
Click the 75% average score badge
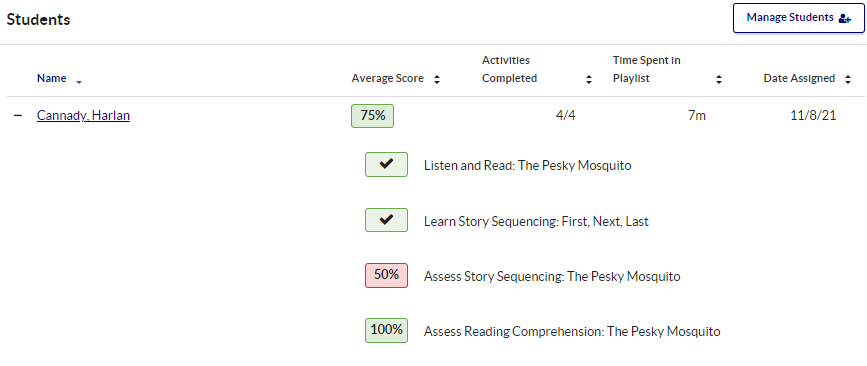coord(372,116)
